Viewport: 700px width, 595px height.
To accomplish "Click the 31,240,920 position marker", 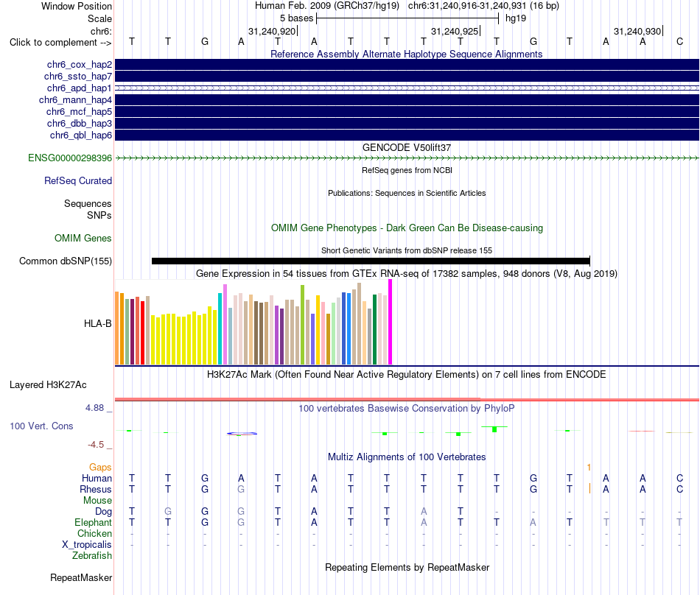I will pyautogui.click(x=273, y=31).
